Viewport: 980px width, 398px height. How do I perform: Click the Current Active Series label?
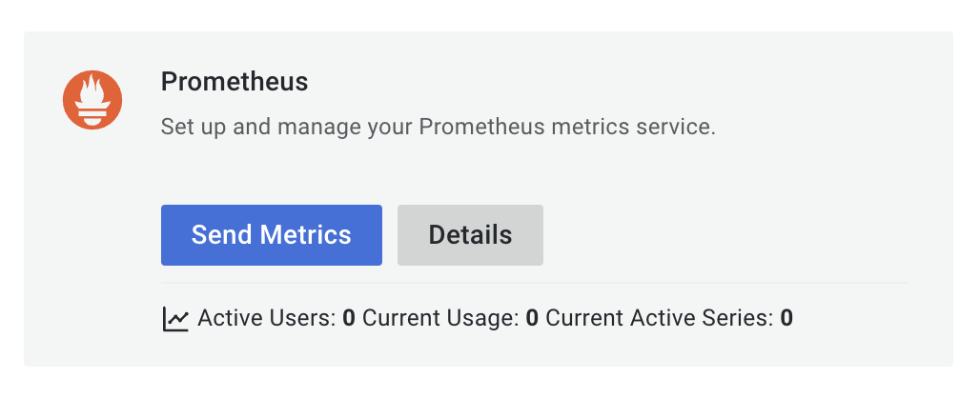pos(659,318)
